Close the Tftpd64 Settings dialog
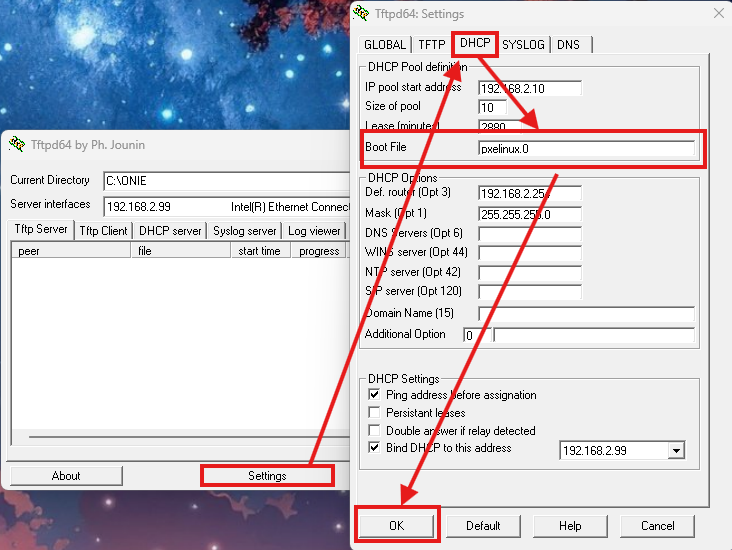Screen dimensions: 732x550 point(716,13)
